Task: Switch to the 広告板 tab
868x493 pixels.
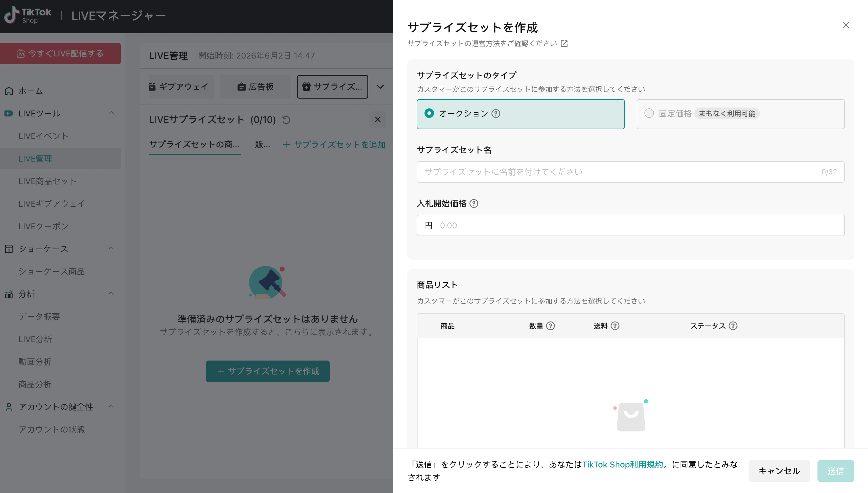Action: tap(255, 87)
